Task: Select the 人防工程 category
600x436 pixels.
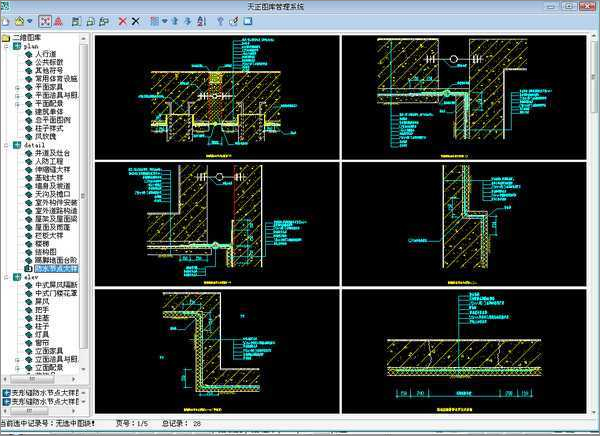Action: [49, 161]
